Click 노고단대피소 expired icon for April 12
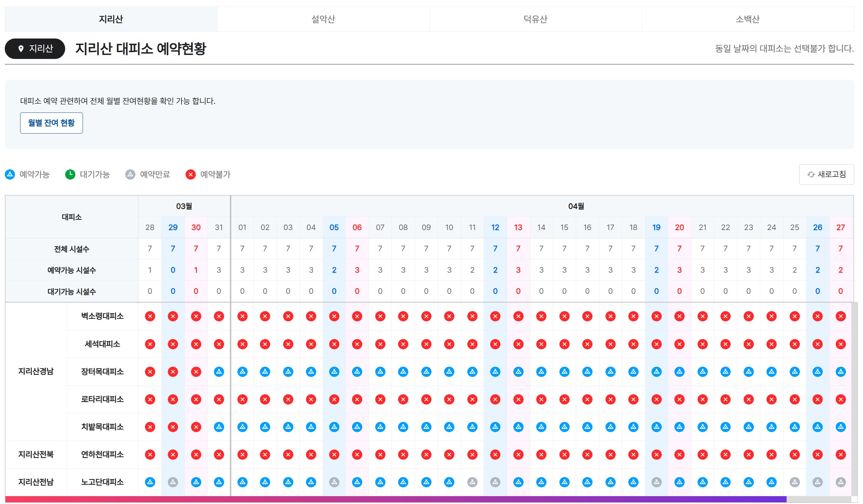The height and width of the screenshot is (504, 863). (x=495, y=483)
